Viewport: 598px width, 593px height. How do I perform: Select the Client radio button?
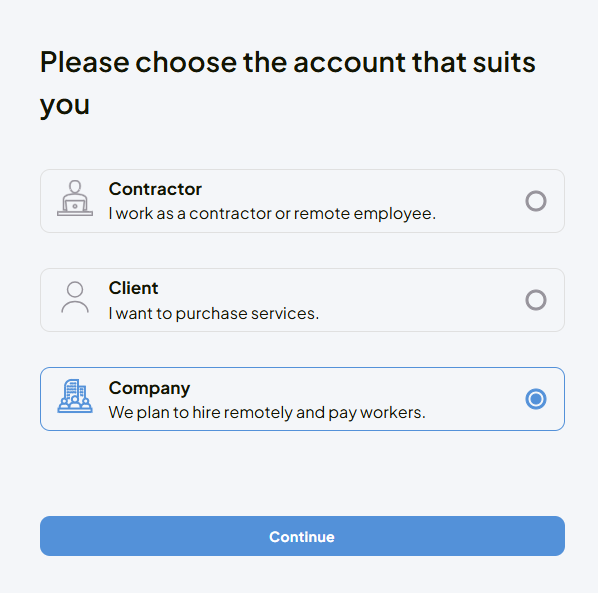point(536,300)
